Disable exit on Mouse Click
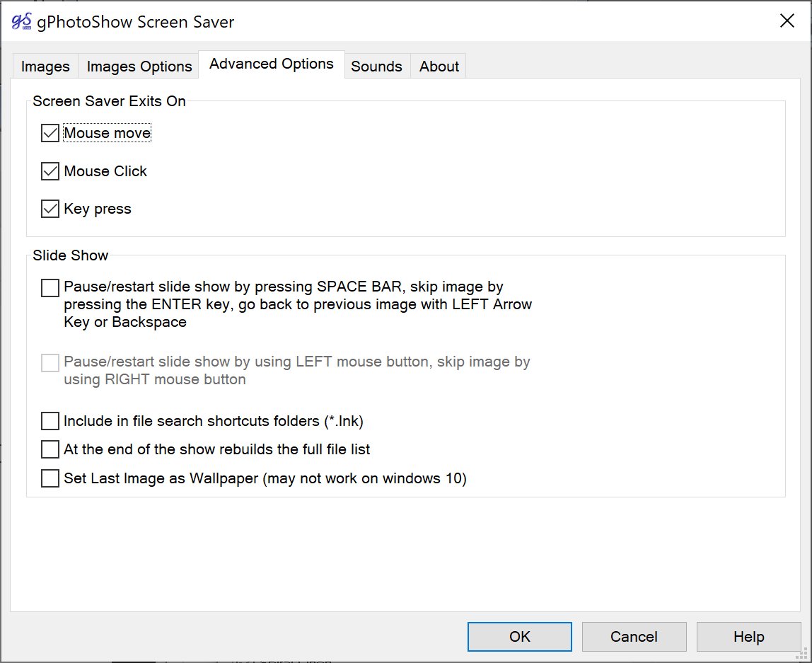The height and width of the screenshot is (663, 812). (50, 171)
